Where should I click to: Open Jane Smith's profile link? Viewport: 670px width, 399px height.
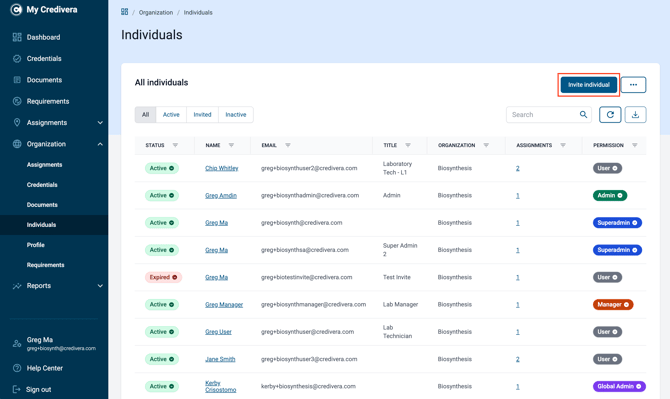point(220,359)
